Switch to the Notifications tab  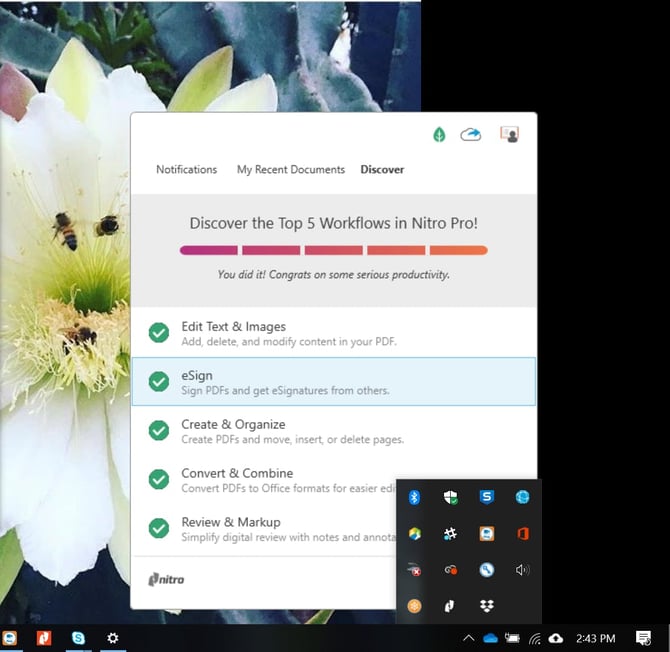tap(186, 170)
